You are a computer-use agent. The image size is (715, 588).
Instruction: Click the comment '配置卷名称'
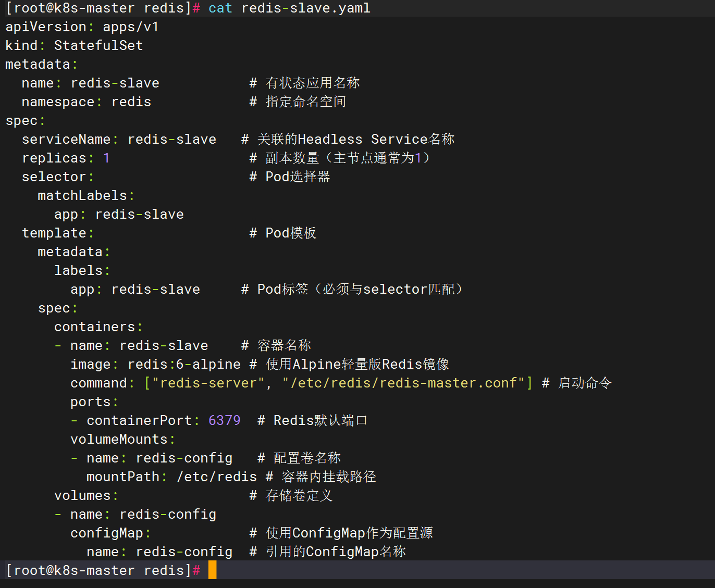pos(307,458)
